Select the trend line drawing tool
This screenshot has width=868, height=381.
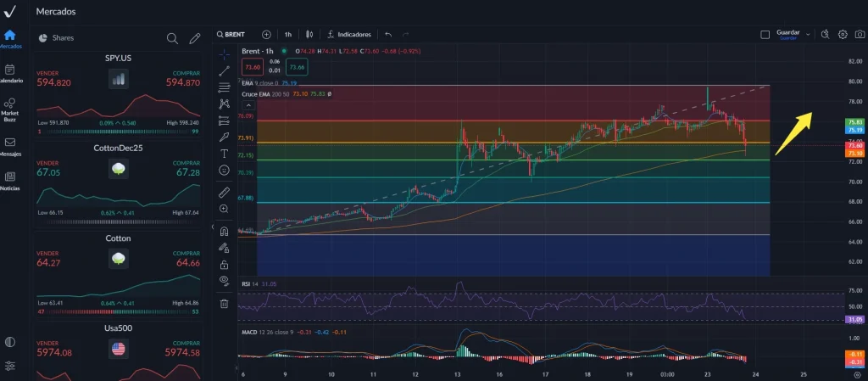tap(224, 71)
